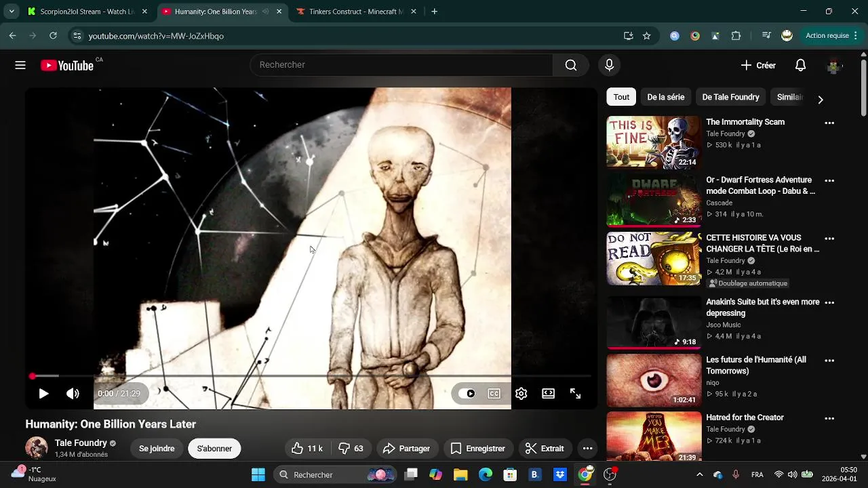Screen dimensions: 868x488
Task: Open Hatred for the Creator thumbnail
Action: [654, 437]
